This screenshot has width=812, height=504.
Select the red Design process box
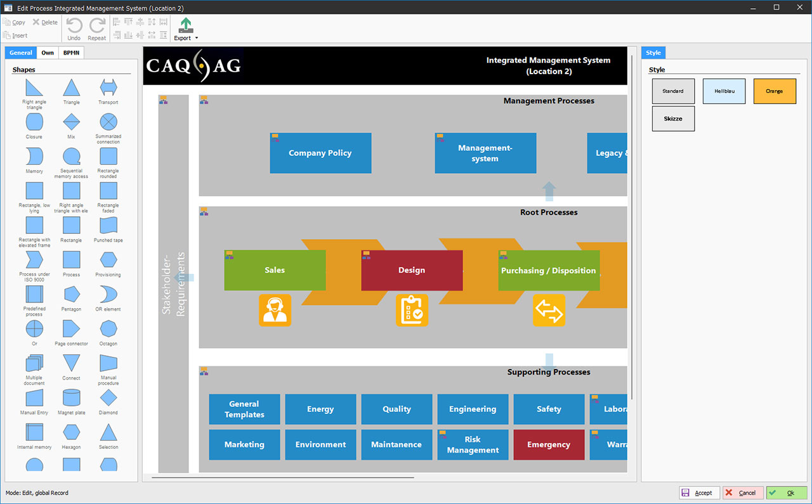pos(412,270)
